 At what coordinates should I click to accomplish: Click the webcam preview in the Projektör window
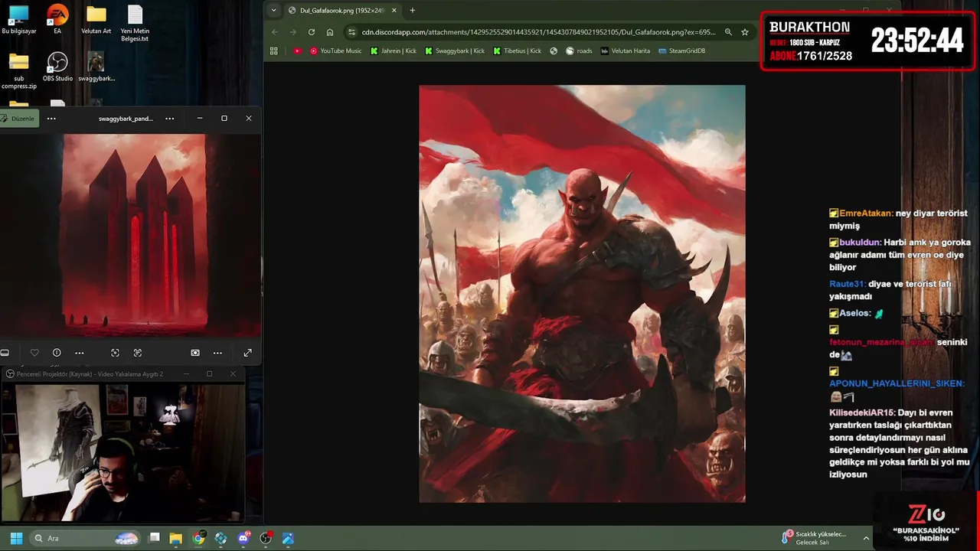click(122, 453)
